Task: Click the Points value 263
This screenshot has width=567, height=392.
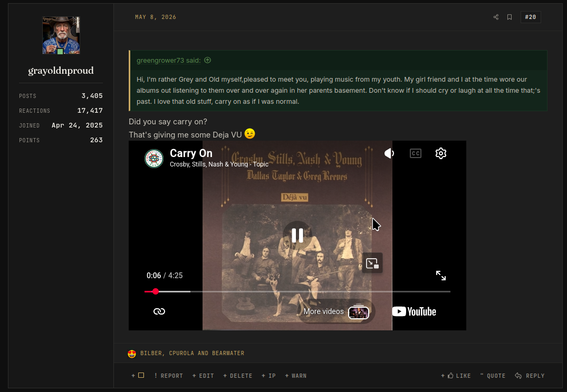Action: click(96, 140)
